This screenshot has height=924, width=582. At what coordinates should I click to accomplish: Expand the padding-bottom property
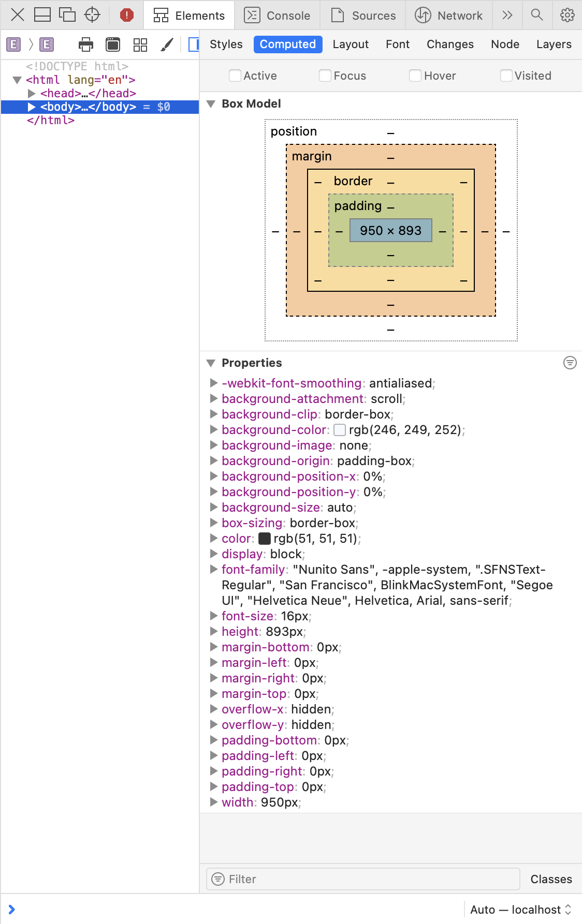tap(213, 740)
